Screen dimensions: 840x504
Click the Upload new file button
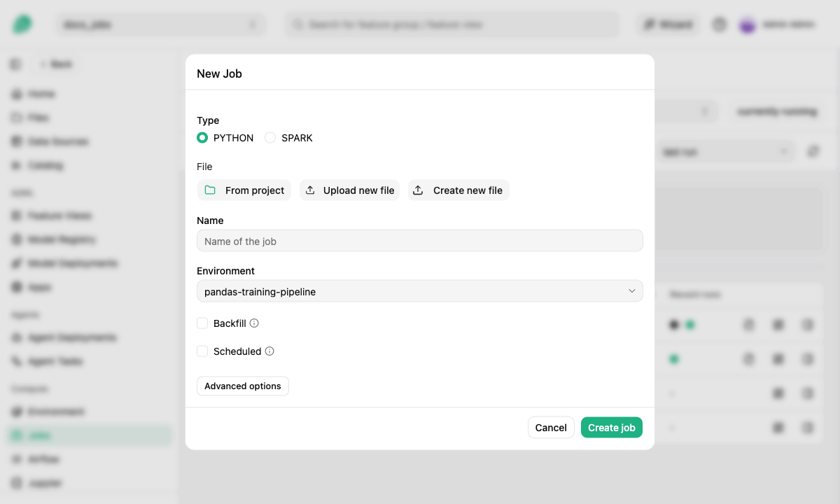[x=350, y=190]
